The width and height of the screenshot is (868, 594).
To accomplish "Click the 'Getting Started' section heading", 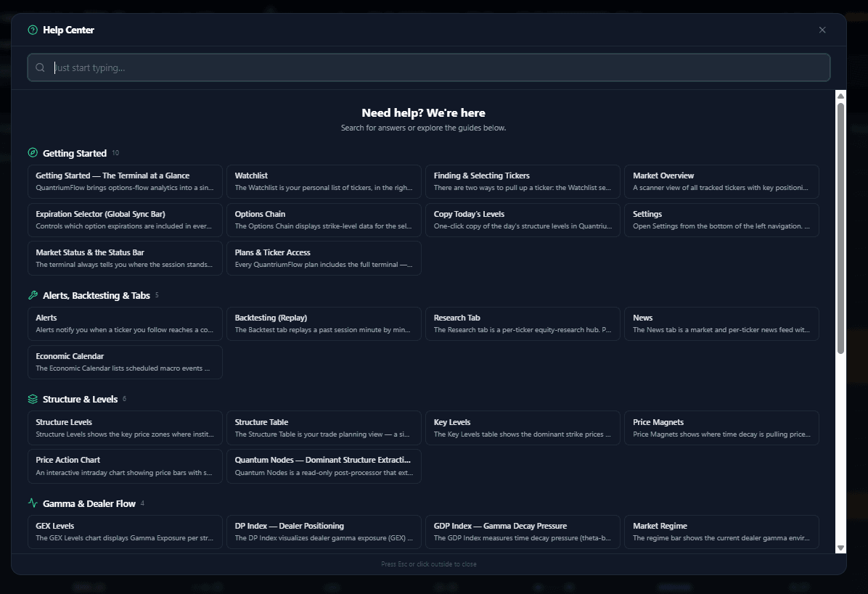I will pos(75,153).
